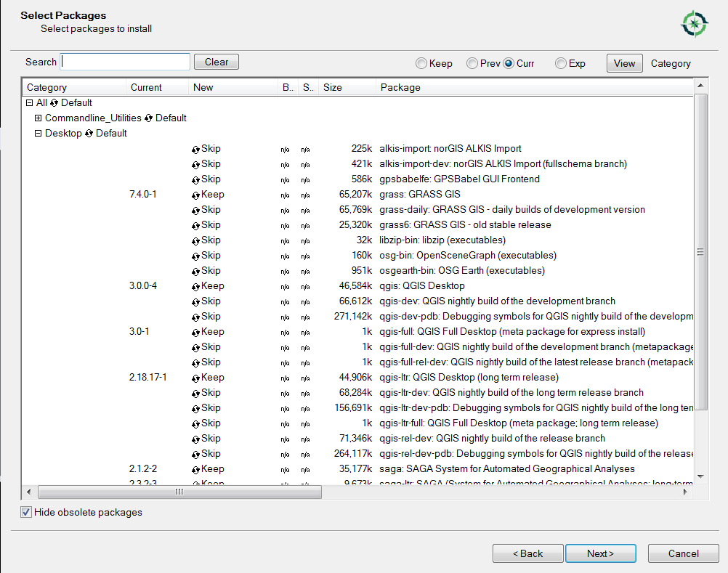Click the Category label beside the View button
The width and height of the screenshot is (728, 573).
(x=671, y=63)
